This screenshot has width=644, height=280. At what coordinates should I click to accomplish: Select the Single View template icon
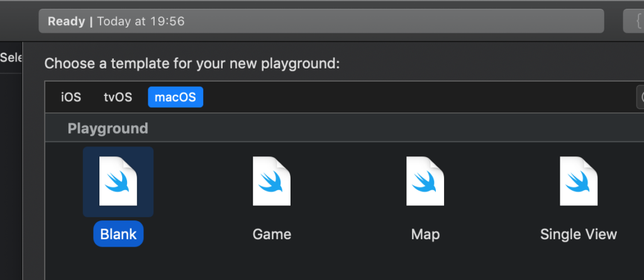(x=579, y=181)
